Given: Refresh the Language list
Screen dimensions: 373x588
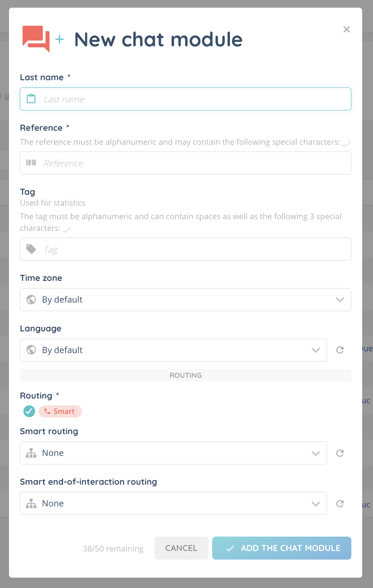Looking at the screenshot, I should pyautogui.click(x=340, y=350).
